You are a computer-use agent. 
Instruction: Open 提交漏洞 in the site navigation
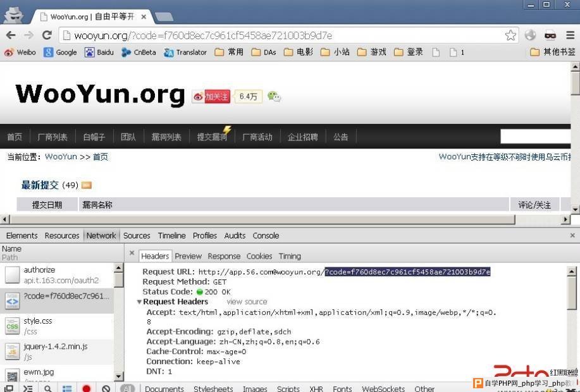212,137
